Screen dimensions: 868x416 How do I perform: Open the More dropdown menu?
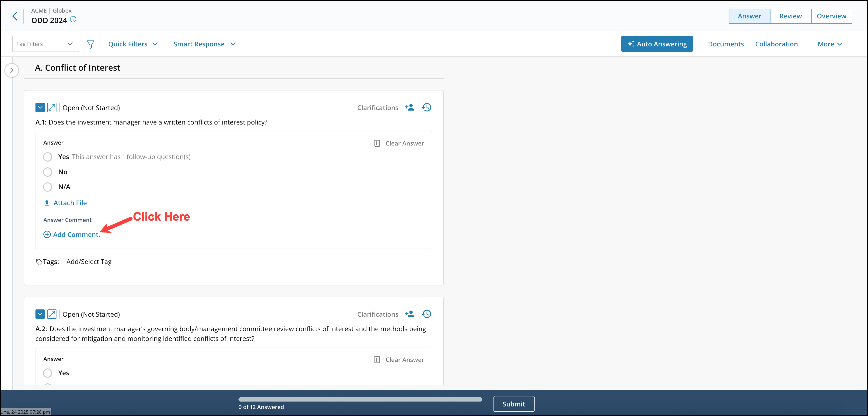point(830,44)
